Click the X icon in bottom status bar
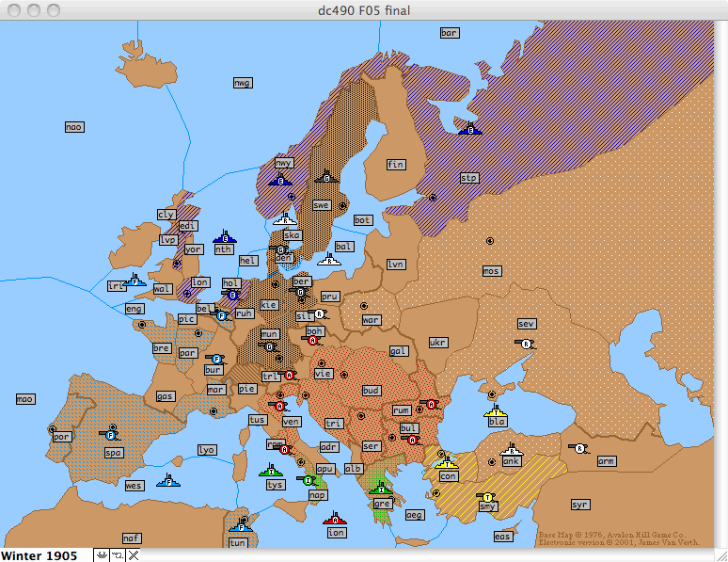728x562 pixels. point(133,554)
